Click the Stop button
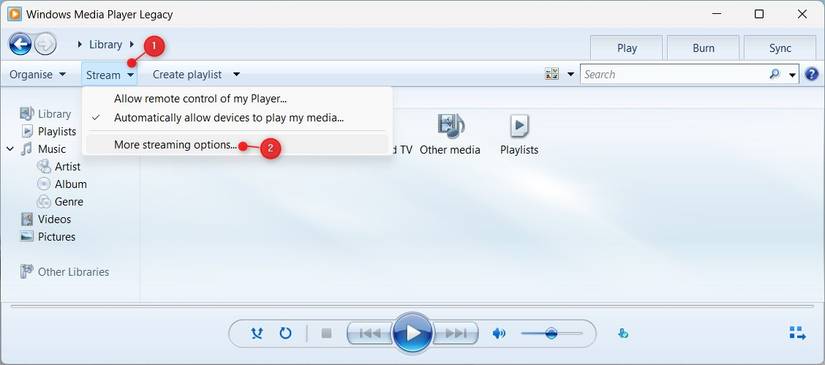The height and width of the screenshot is (365, 825). [326, 333]
